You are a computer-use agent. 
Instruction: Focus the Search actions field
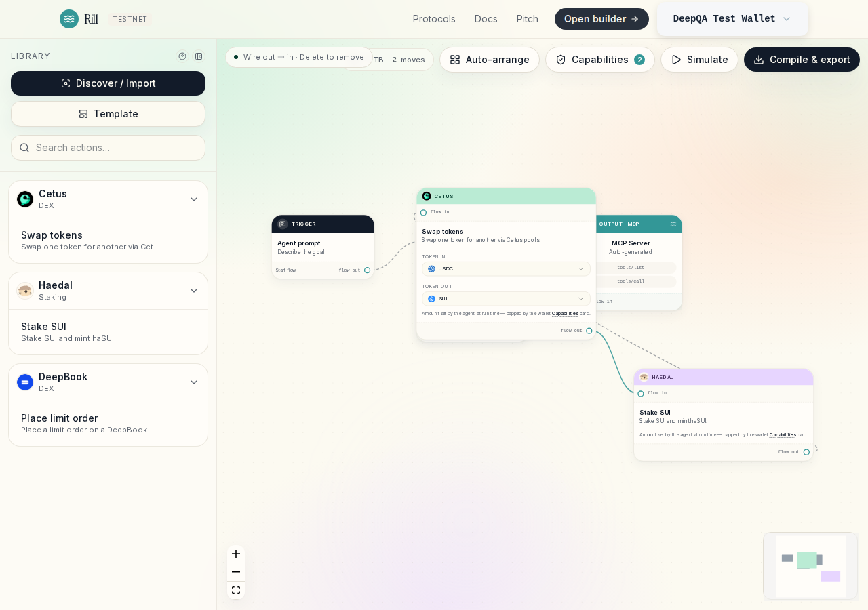point(108,148)
